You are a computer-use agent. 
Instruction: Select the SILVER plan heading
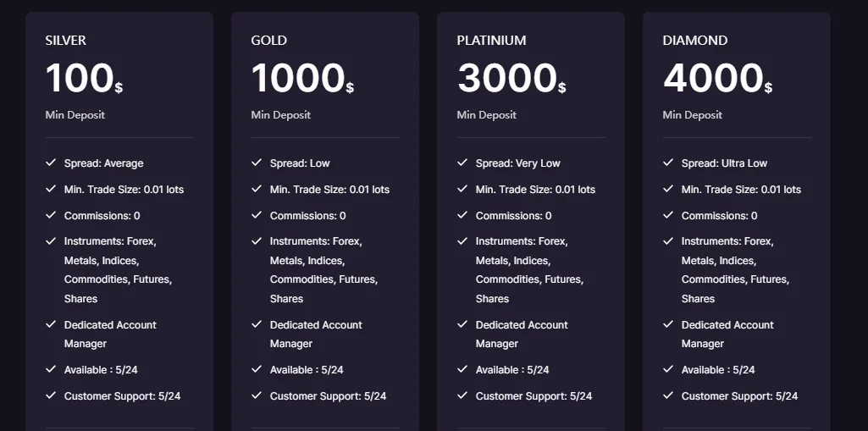pos(66,41)
